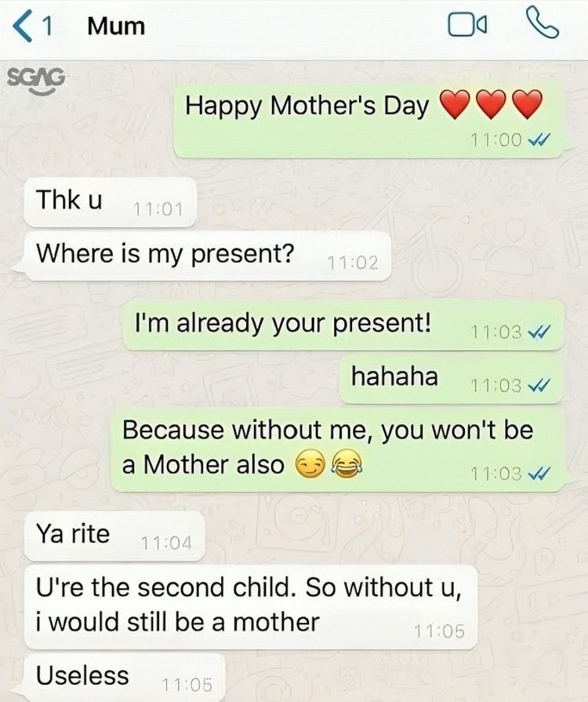Open Mum's contact info from header name
This screenshot has width=588, height=702.
[116, 27]
